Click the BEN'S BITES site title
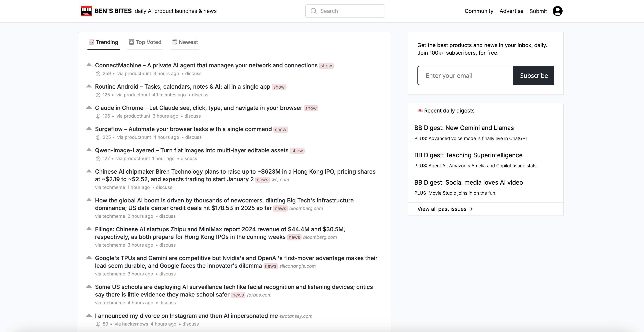 [x=113, y=11]
